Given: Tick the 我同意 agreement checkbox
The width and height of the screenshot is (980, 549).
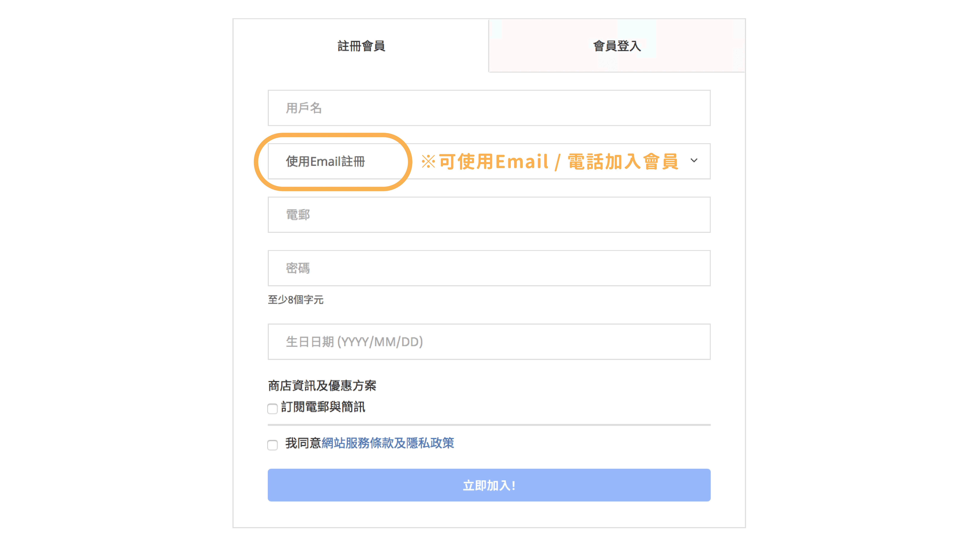Looking at the screenshot, I should pyautogui.click(x=272, y=445).
